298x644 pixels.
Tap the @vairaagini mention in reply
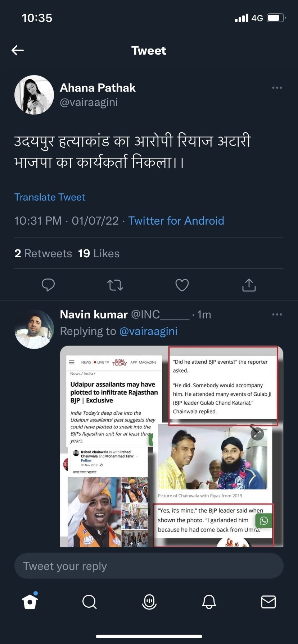click(148, 331)
